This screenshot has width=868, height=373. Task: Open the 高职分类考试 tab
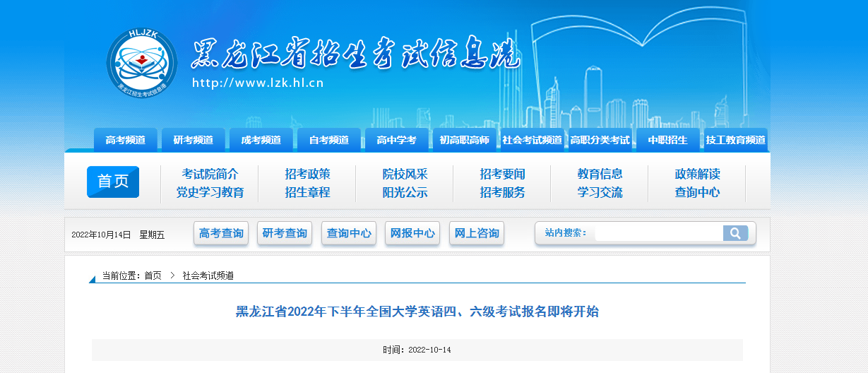600,140
